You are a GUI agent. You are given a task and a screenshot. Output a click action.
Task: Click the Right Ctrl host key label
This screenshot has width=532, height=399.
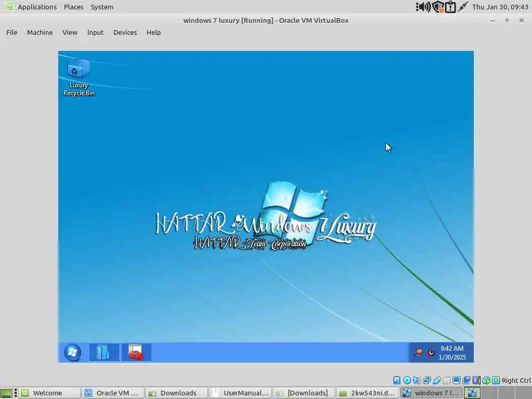pos(516,380)
